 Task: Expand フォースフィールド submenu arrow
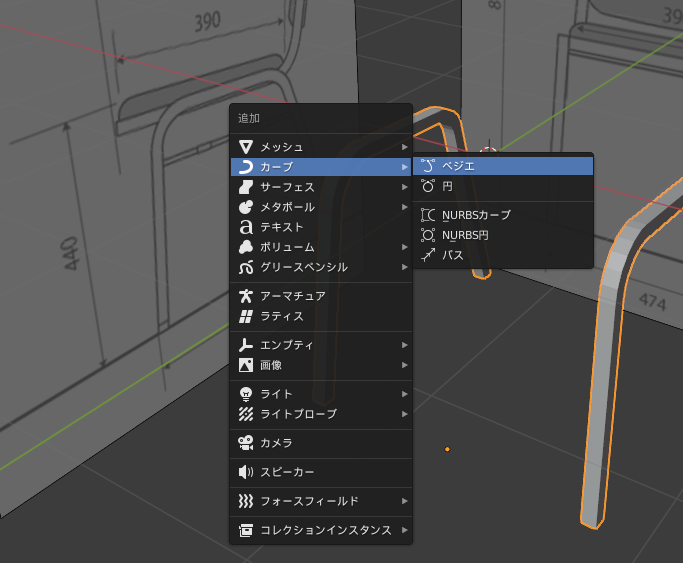coord(405,502)
